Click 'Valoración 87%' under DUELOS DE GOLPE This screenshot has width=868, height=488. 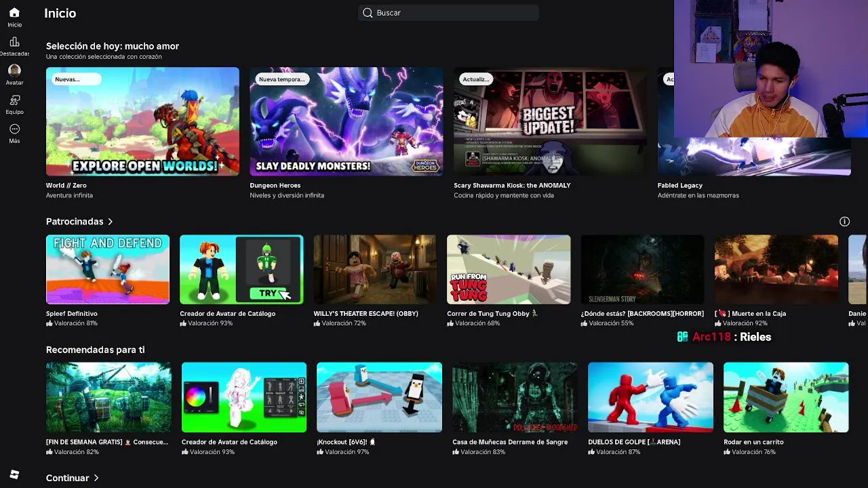617,452
